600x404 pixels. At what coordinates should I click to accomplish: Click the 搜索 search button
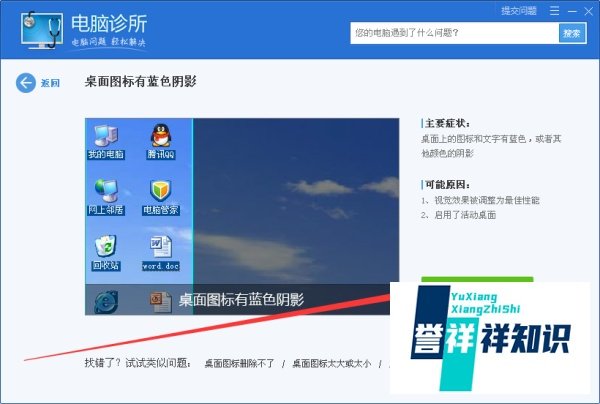pyautogui.click(x=572, y=33)
